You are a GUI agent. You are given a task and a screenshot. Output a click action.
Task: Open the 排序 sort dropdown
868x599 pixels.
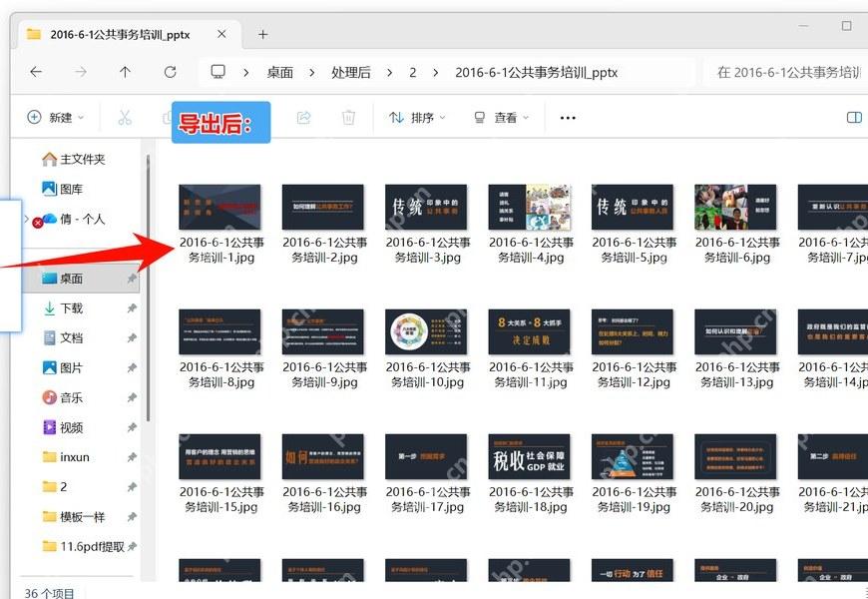(417, 118)
